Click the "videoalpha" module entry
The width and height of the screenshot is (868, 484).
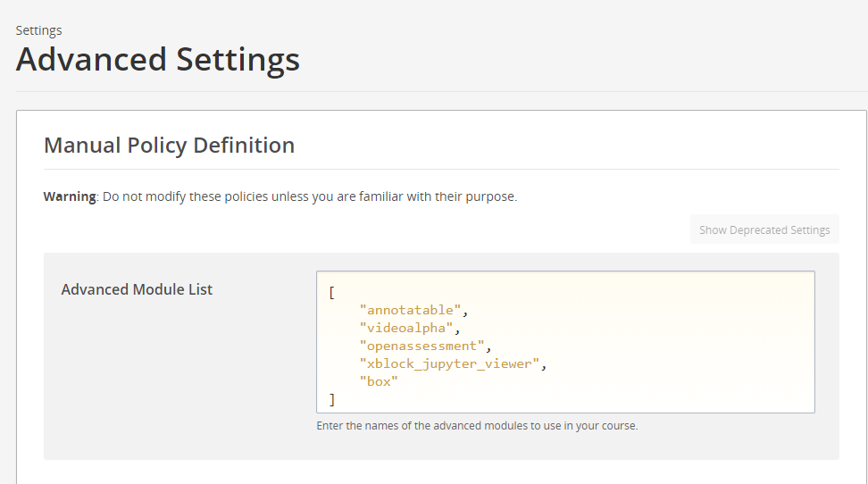(x=406, y=328)
